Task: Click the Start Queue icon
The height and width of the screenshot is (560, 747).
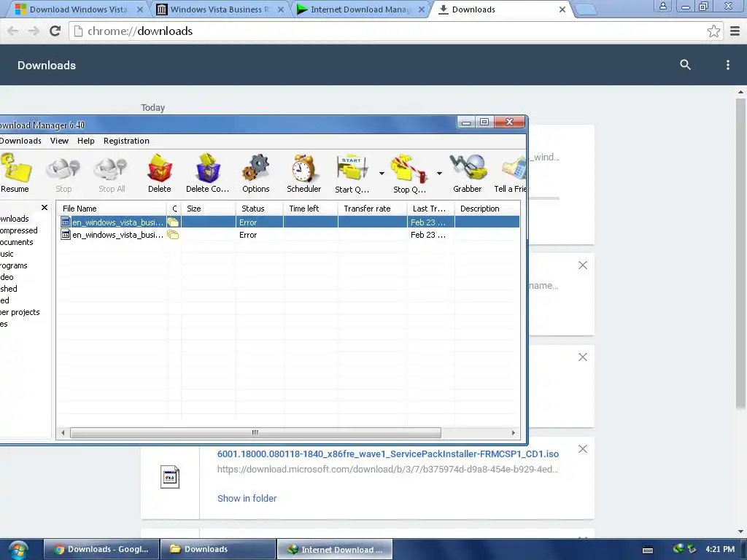Action: pyautogui.click(x=352, y=174)
